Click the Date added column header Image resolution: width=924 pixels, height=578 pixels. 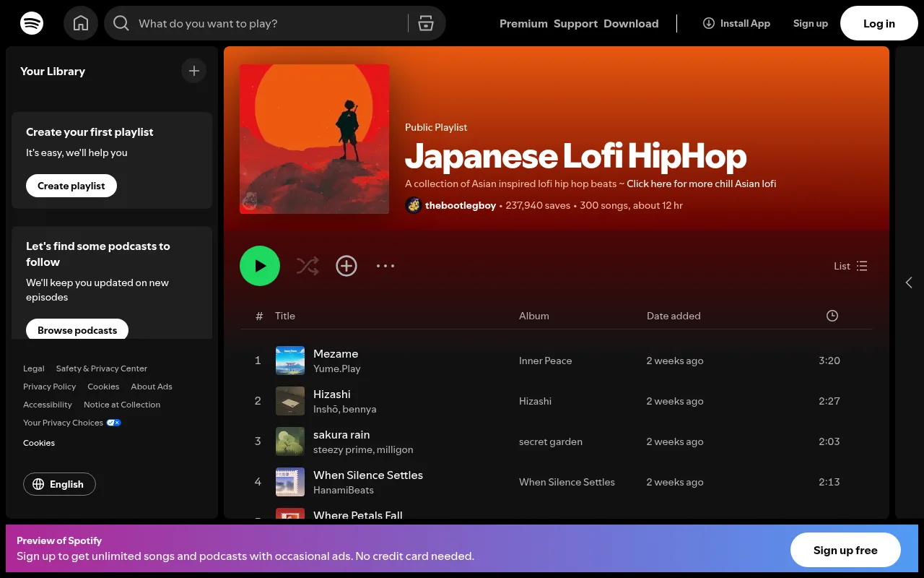tap(674, 316)
